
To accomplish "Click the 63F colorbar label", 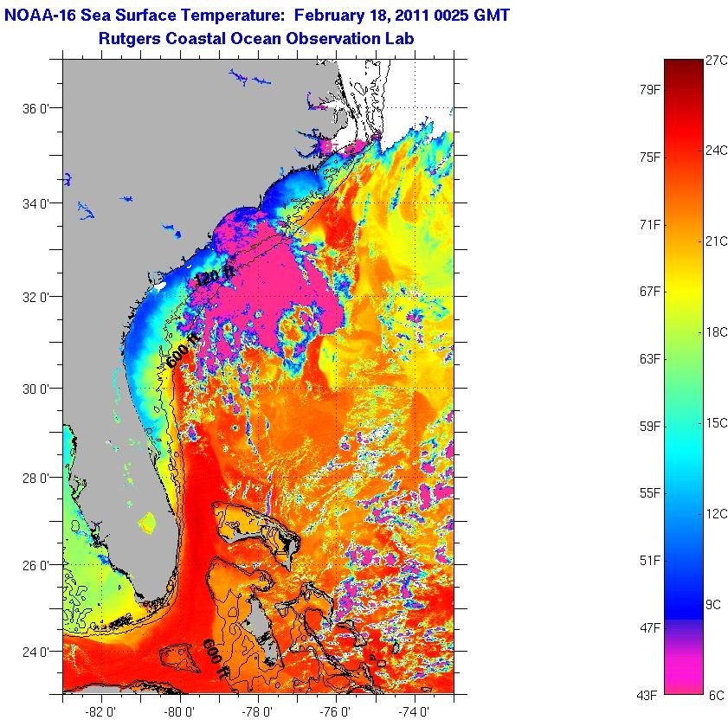I will pyautogui.click(x=649, y=359).
